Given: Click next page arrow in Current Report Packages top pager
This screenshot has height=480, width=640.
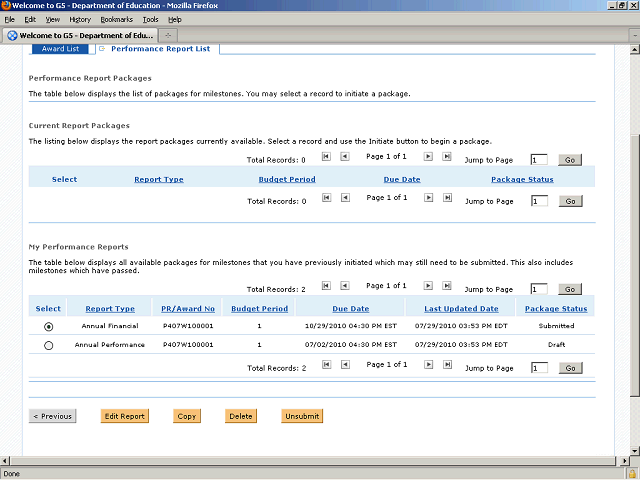Looking at the screenshot, I should coord(428,156).
